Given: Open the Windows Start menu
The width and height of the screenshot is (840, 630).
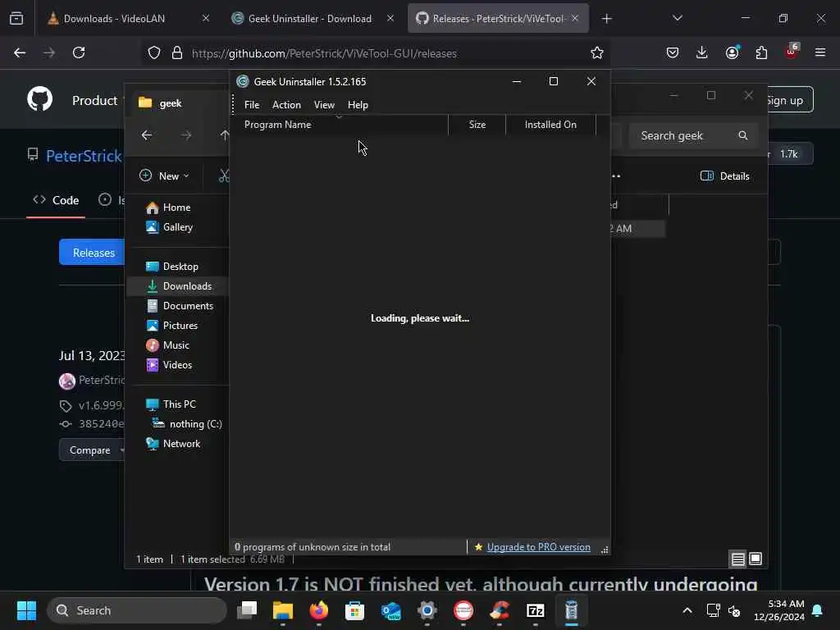Looking at the screenshot, I should click(26, 610).
